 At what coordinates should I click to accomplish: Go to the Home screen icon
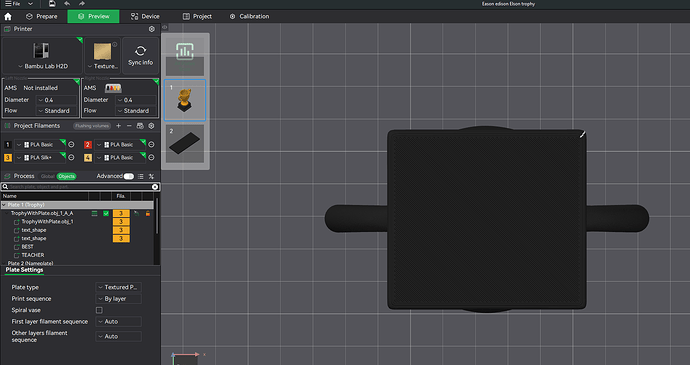[8, 17]
